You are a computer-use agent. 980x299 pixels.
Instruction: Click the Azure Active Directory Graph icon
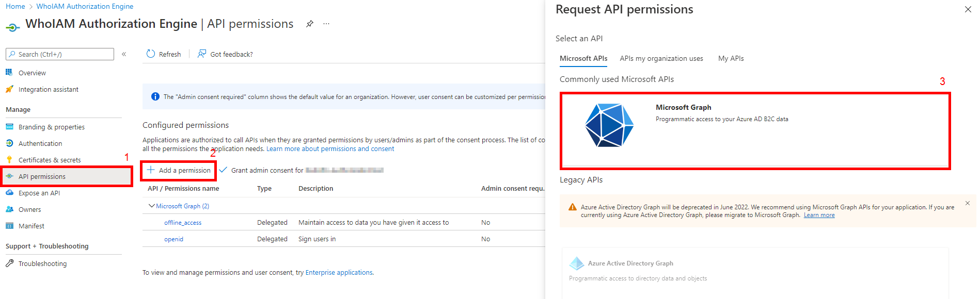click(x=576, y=263)
